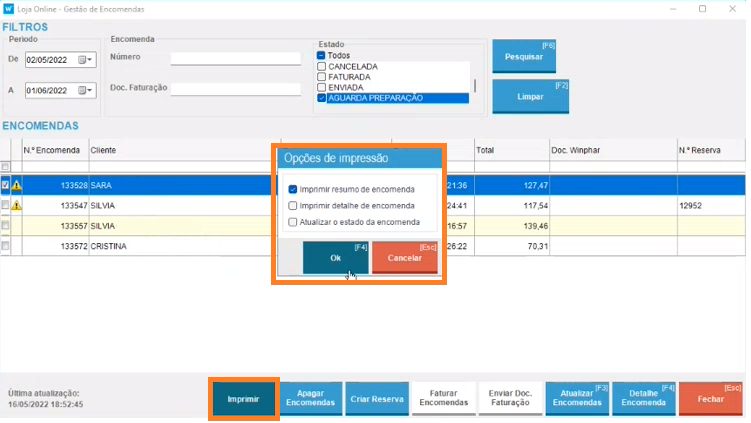
Task: Click the warning icon on order 133547
Action: (x=16, y=205)
